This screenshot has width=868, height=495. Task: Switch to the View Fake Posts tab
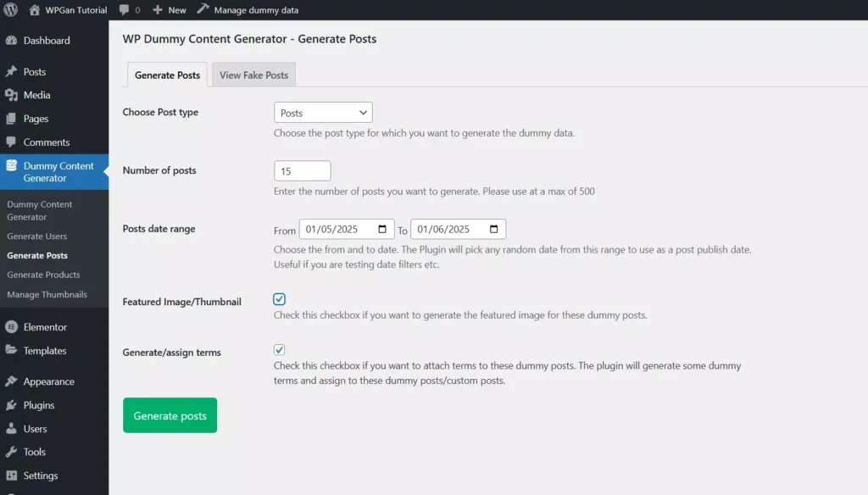point(253,75)
